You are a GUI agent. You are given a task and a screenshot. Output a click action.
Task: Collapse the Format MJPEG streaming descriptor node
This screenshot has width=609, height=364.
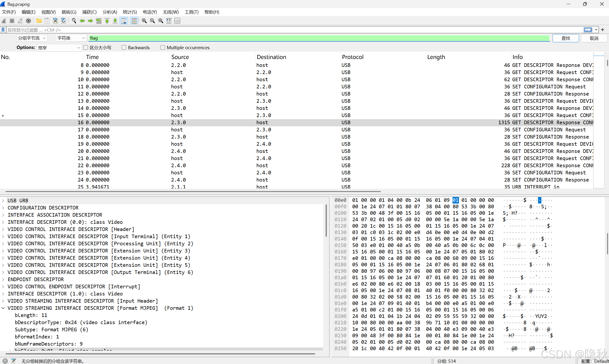click(3, 308)
